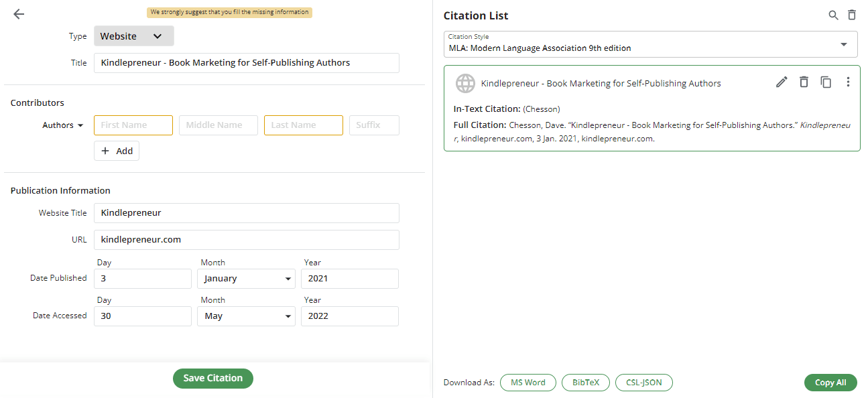Open more options for Kindlepreneur citation
This screenshot has height=398, width=868.
tap(848, 82)
